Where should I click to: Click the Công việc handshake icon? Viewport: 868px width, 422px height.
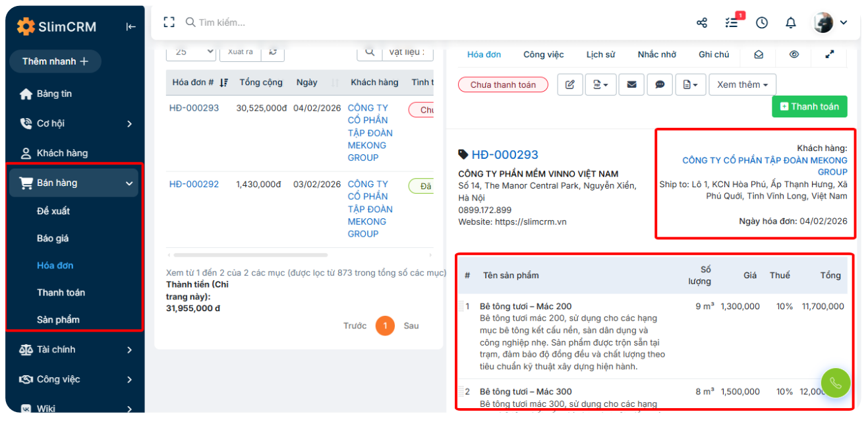tap(26, 379)
